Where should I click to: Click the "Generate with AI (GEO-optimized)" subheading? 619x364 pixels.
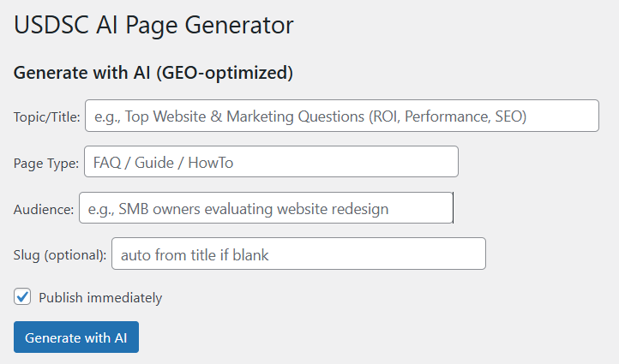tap(153, 74)
